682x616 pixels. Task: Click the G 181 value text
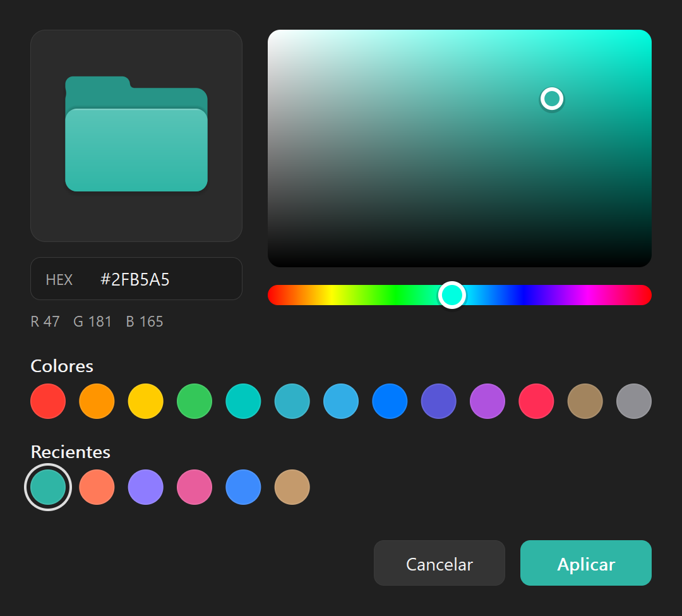coord(92,322)
